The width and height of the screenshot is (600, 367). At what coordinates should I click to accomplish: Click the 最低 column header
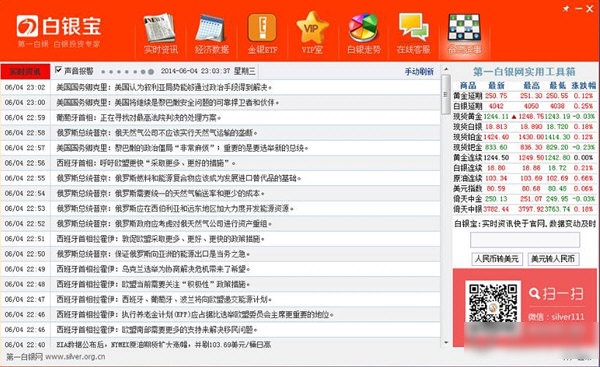[x=558, y=85]
